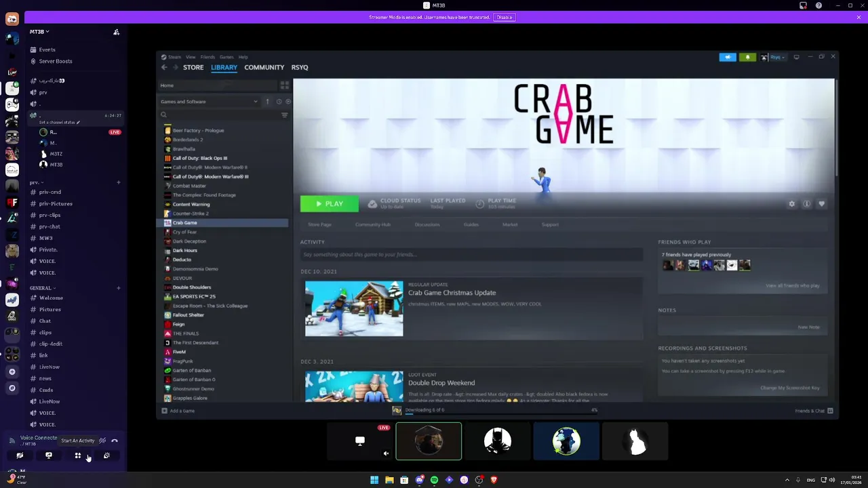868x488 pixels.
Task: Click Add a Game at bottom left
Action: [178, 411]
